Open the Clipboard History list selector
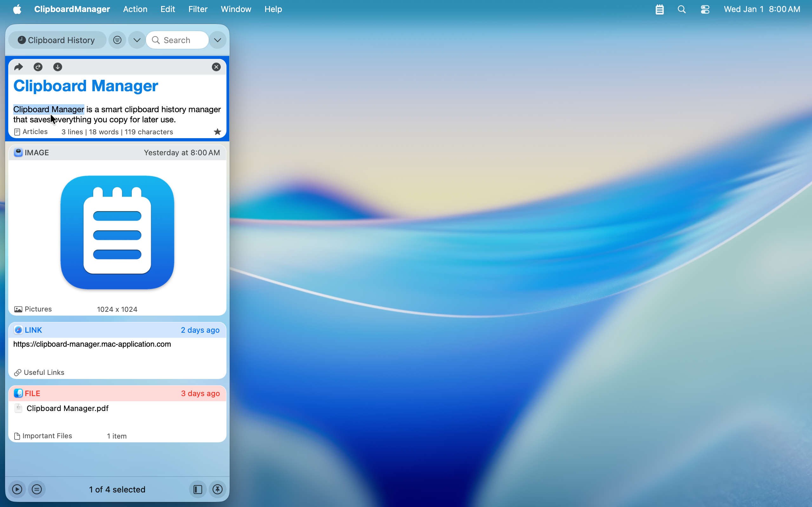The image size is (812, 507). tap(57, 40)
